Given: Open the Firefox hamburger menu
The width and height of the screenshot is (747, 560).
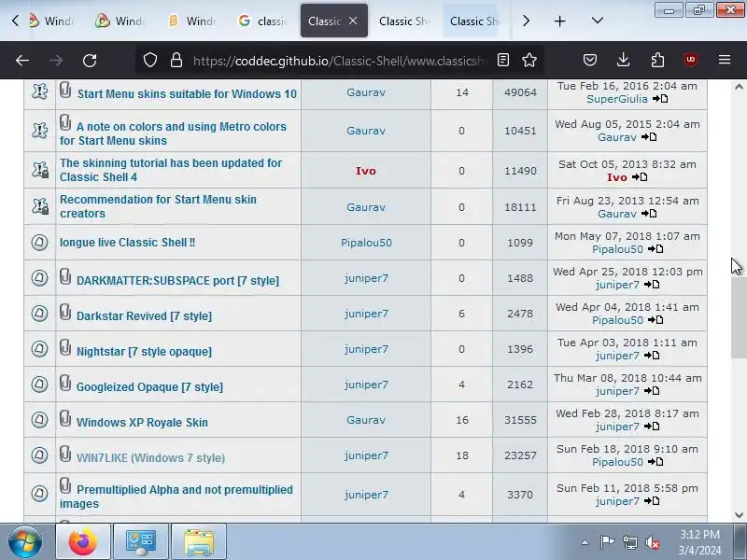Looking at the screenshot, I should click(725, 60).
